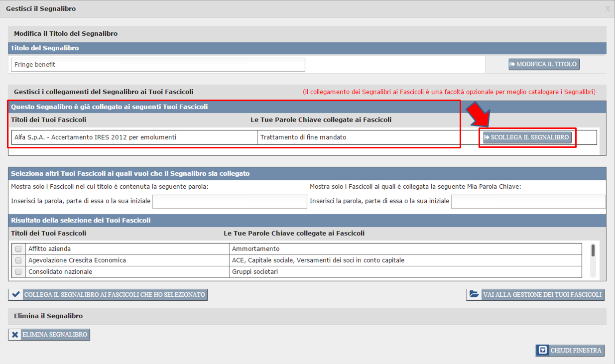615x364 pixels.
Task: Click the X icon on Elimina Segnalibro
Action: [x=15, y=335]
